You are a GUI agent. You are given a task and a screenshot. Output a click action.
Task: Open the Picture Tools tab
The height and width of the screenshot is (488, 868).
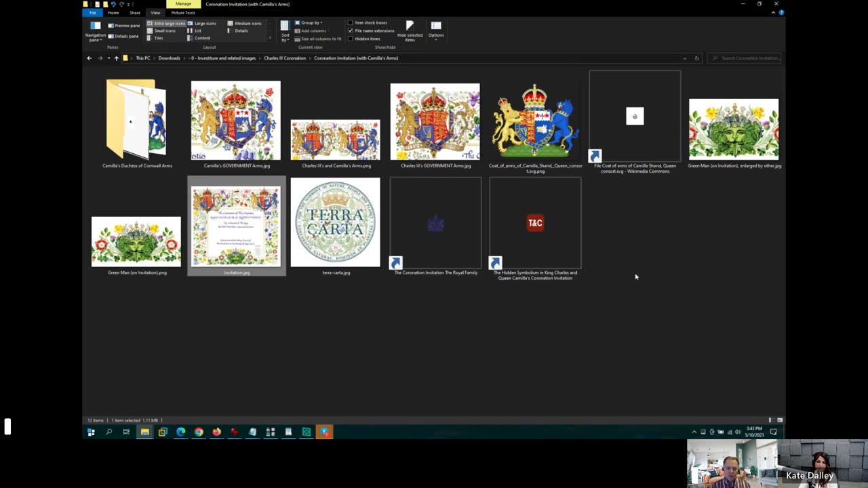[183, 12]
